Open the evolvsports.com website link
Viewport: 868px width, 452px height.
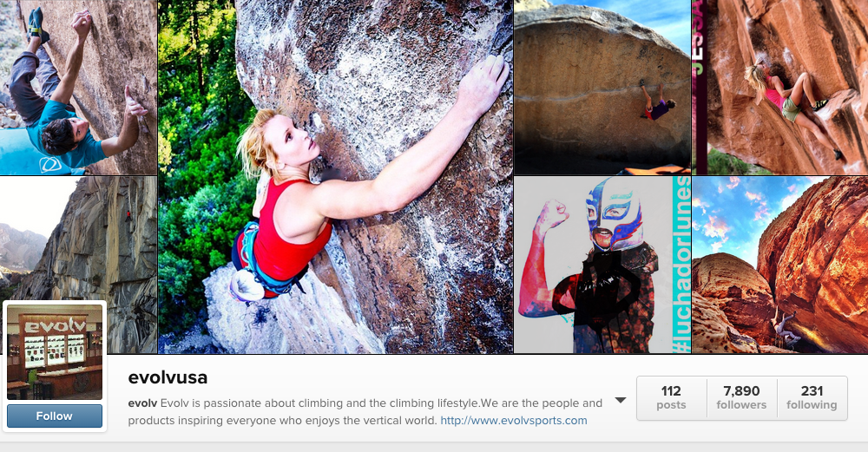click(x=514, y=421)
